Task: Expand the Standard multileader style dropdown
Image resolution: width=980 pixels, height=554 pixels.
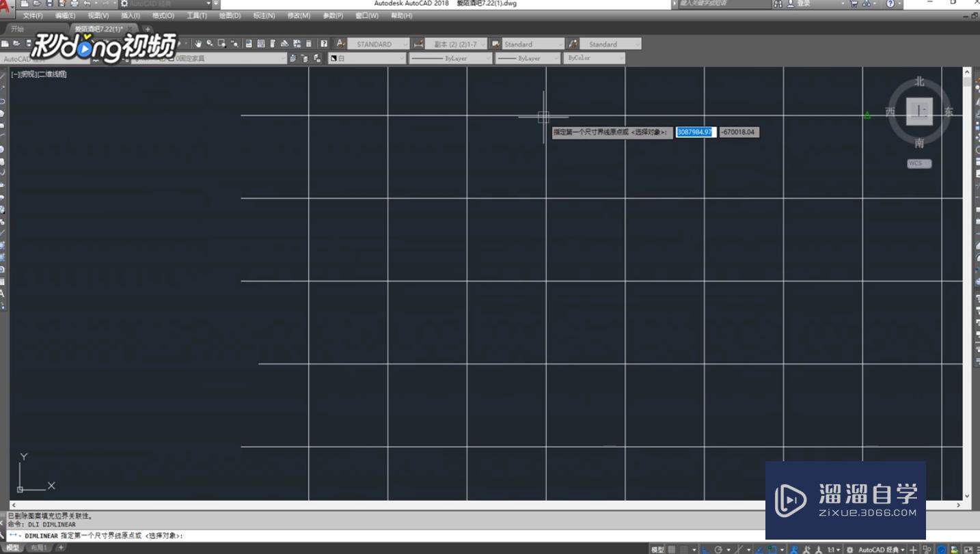Action: click(x=610, y=44)
